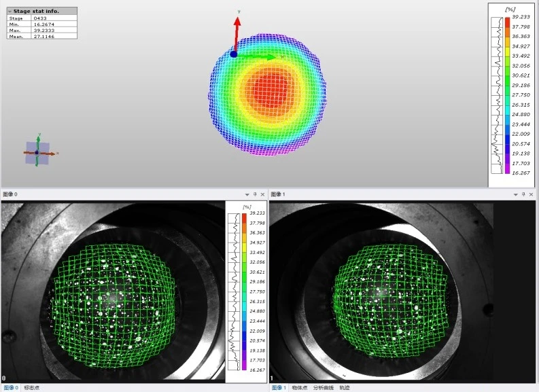
Task: Click the [%] label in 图像 0 legend
Action: pyautogui.click(x=247, y=207)
